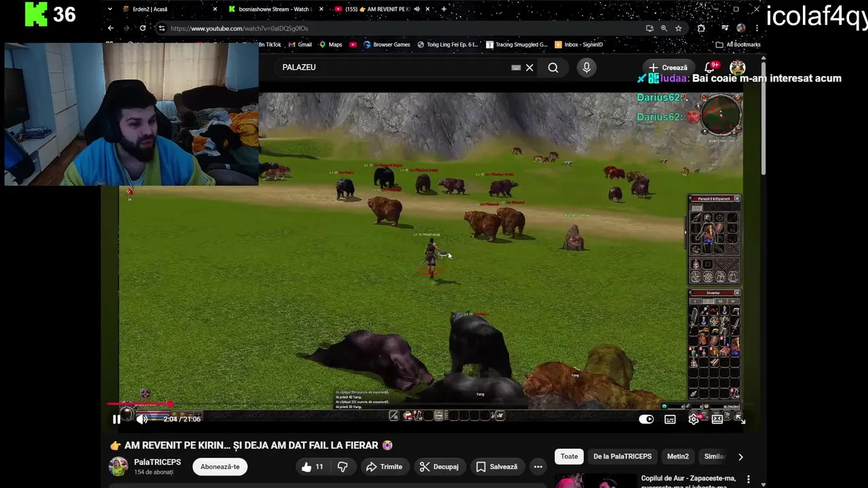Pause the YouTube video
868x488 pixels.
click(117, 420)
